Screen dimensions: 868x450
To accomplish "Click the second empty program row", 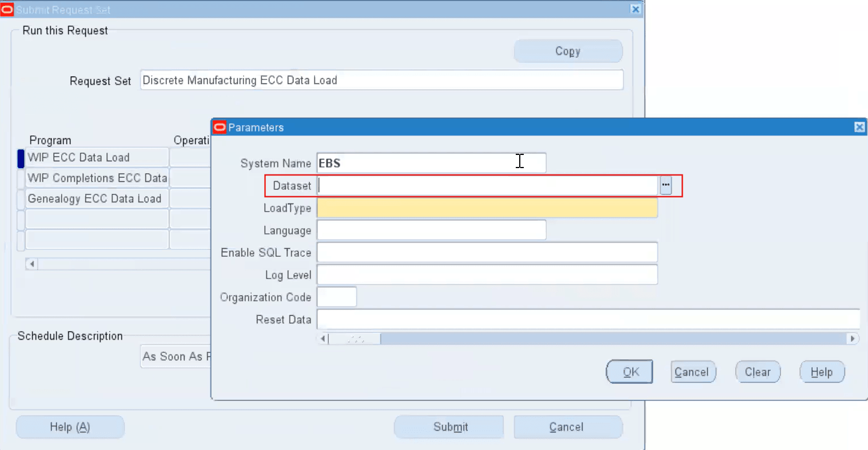I will pyautogui.click(x=97, y=240).
